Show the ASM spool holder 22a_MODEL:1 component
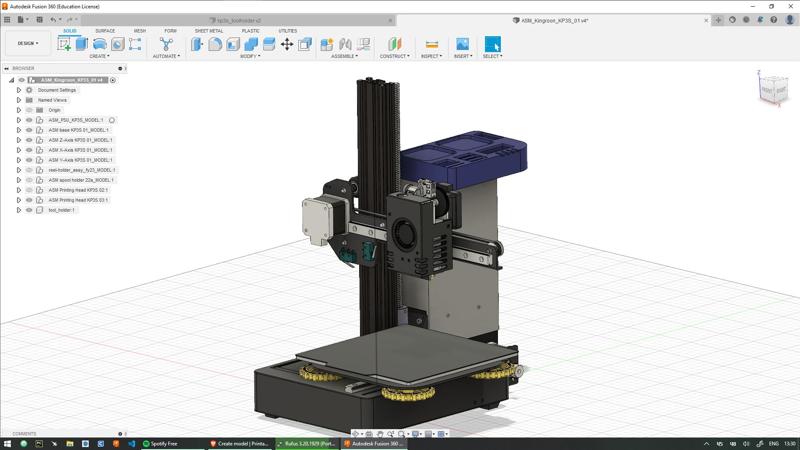 (29, 180)
